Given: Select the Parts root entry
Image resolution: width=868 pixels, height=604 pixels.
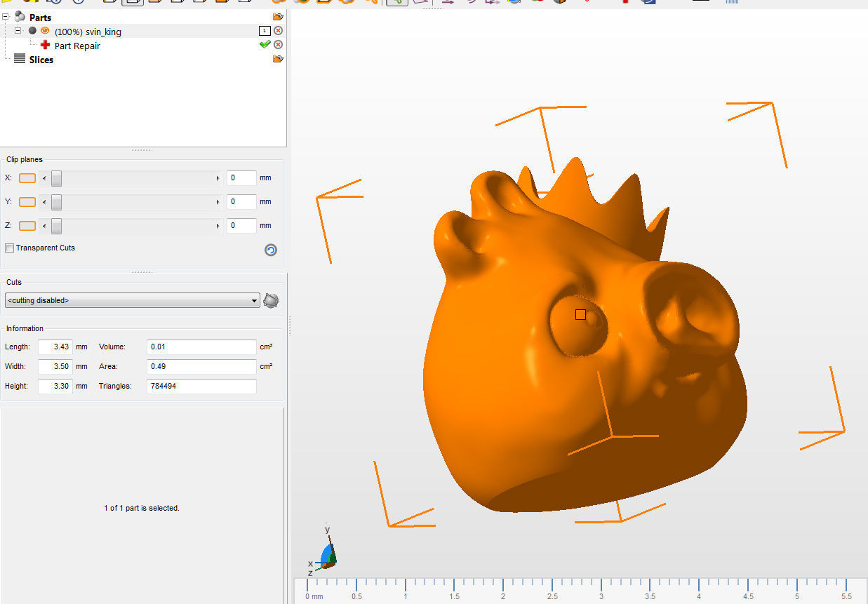Looking at the screenshot, I should [40, 17].
